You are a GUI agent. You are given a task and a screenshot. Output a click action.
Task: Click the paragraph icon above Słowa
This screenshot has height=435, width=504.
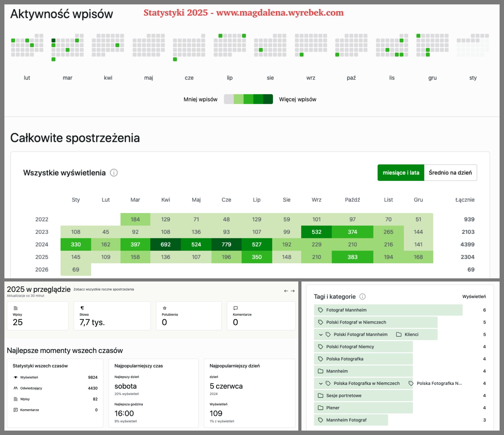tap(82, 308)
